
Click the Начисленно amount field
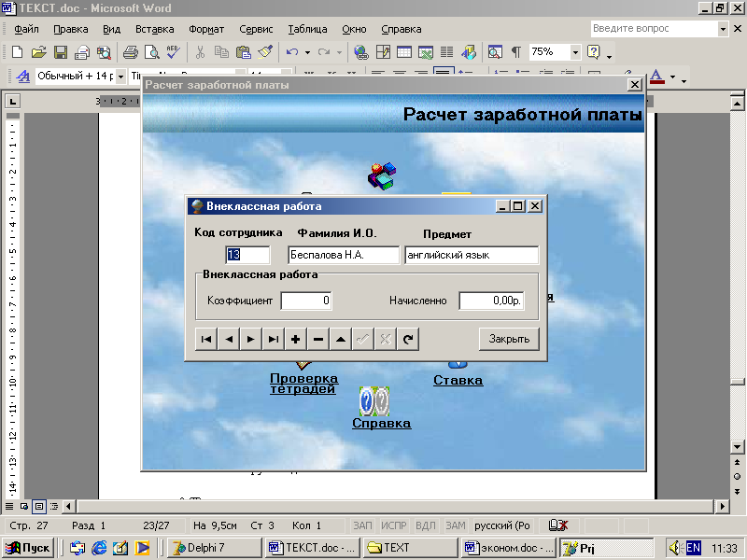click(492, 301)
